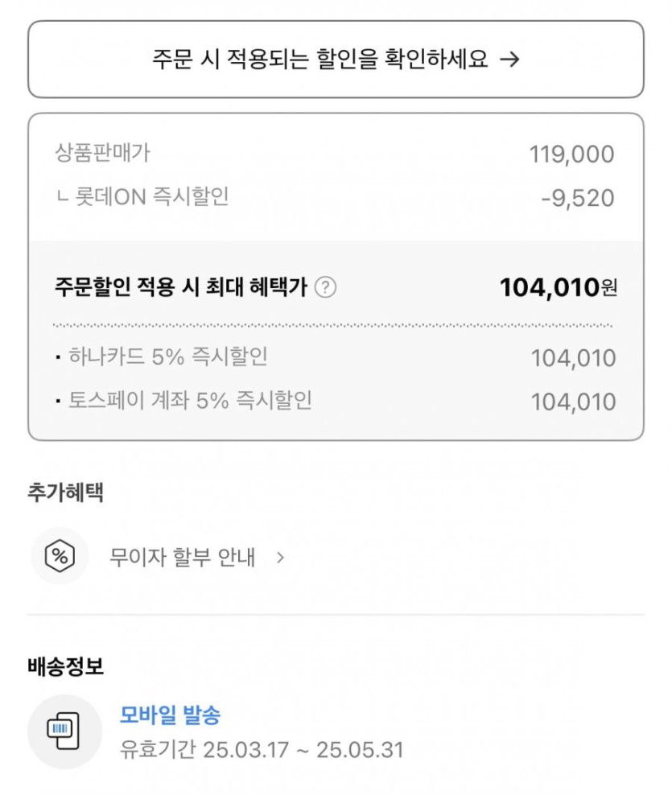This screenshot has height=795, width=672.
Task: Select the 롯데ON 즉시할인 row label
Action: click(142, 196)
